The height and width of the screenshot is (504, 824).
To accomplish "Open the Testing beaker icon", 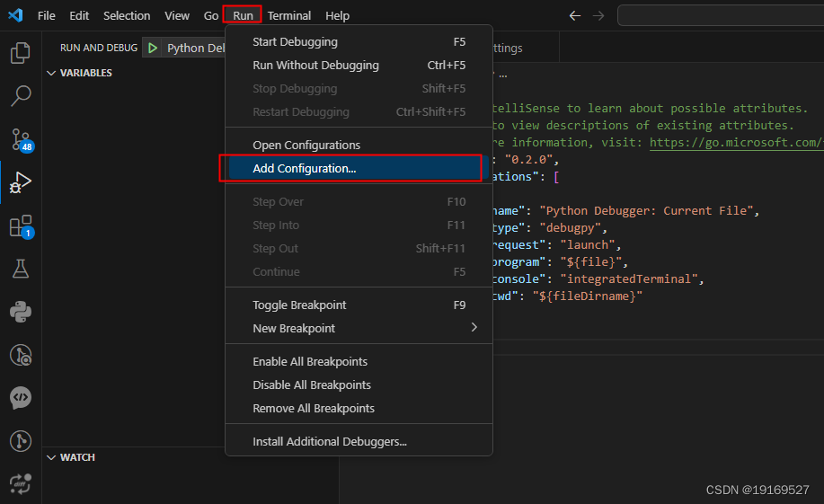I will click(21, 269).
